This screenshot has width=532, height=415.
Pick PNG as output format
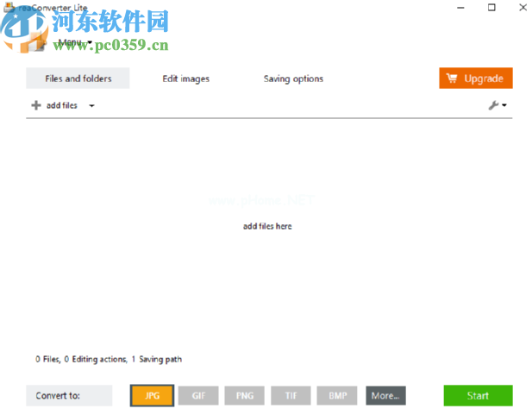click(245, 395)
